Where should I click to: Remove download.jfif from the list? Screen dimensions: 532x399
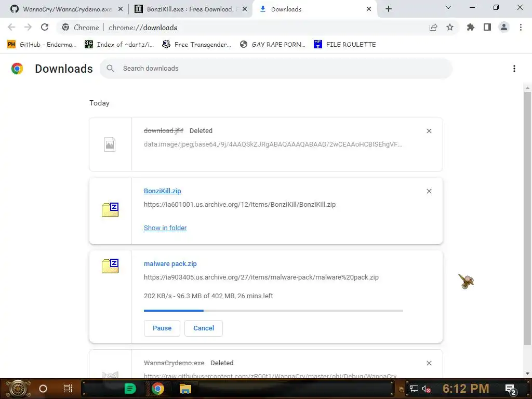(429, 131)
